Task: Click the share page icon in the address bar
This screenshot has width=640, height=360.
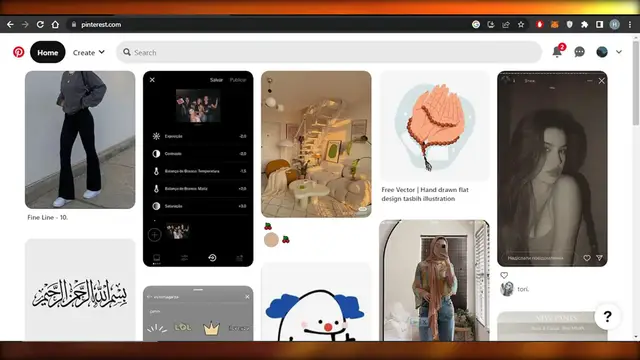Action: click(x=506, y=24)
